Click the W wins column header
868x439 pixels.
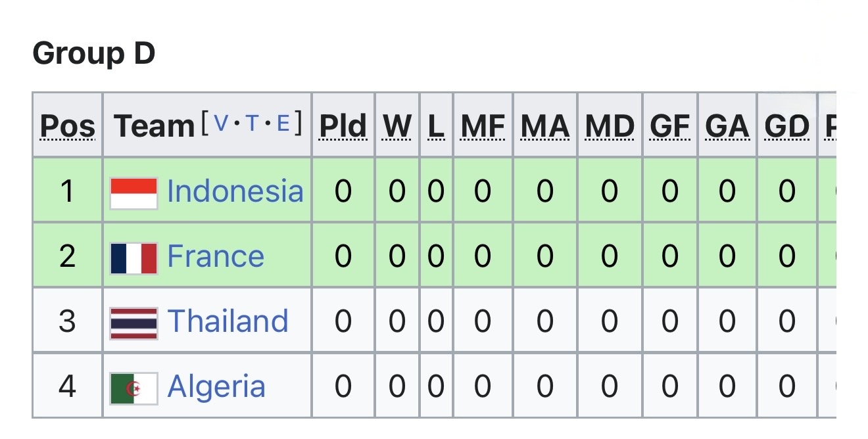tap(397, 126)
